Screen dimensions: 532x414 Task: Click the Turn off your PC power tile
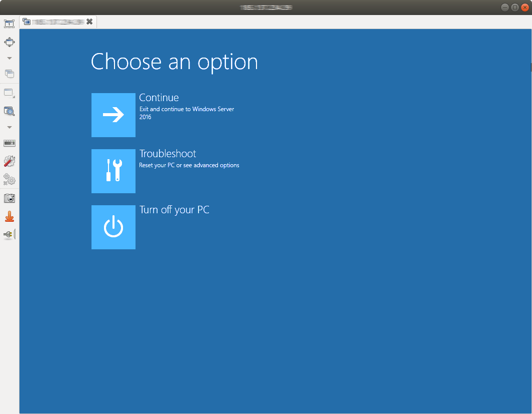pyautogui.click(x=113, y=227)
